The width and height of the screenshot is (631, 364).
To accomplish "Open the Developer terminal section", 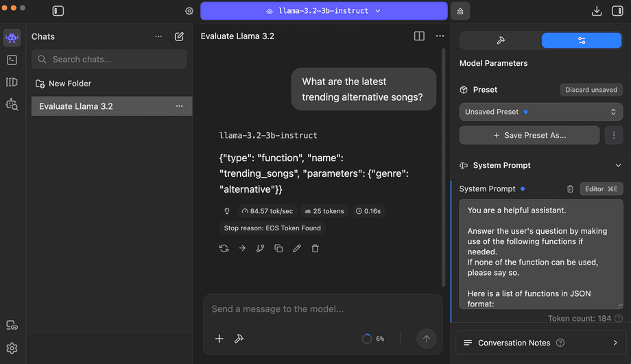I will point(12,60).
